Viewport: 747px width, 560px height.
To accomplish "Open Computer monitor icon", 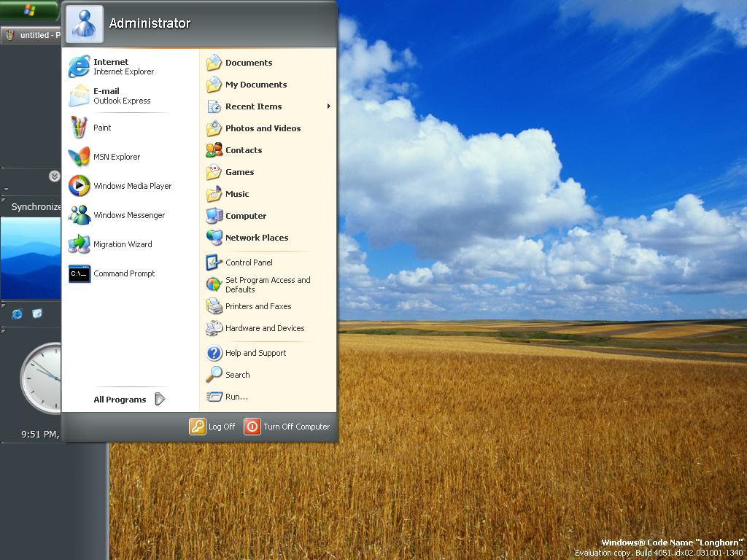I will pyautogui.click(x=214, y=216).
